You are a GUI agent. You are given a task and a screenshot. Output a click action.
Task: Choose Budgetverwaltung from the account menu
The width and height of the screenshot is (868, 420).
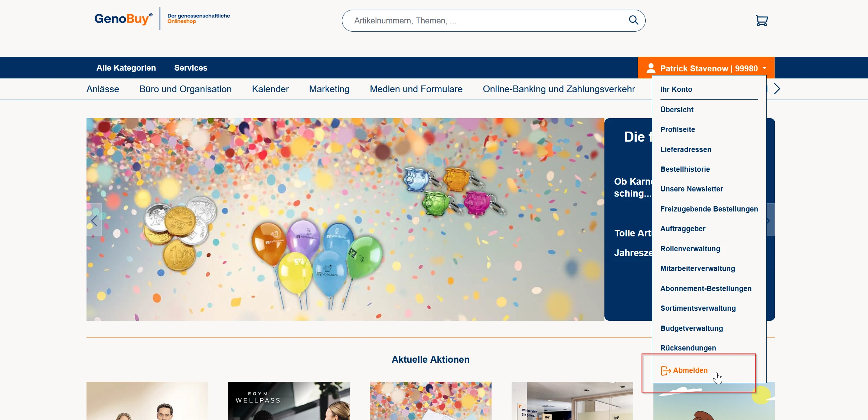coord(691,328)
